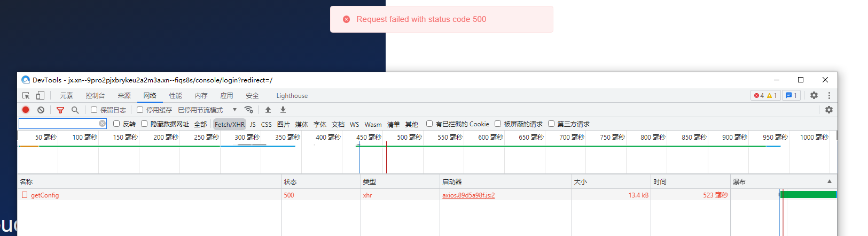Open network panel settings gear
This screenshot has height=236, width=868.
(829, 110)
